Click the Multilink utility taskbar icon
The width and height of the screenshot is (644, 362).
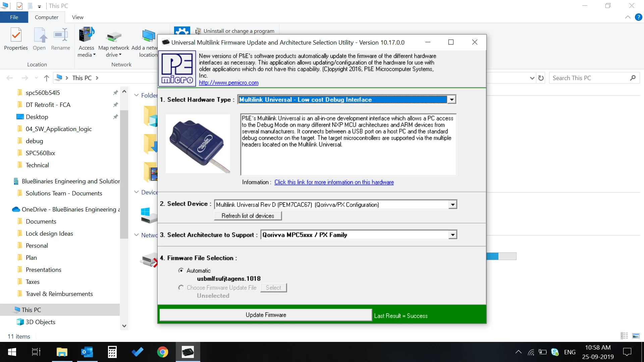pos(188,352)
